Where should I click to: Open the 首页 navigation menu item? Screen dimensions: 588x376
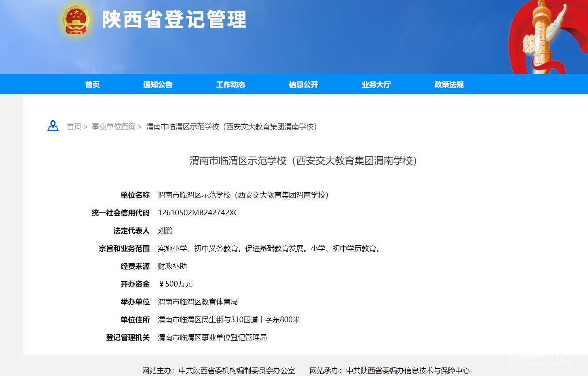[92, 85]
